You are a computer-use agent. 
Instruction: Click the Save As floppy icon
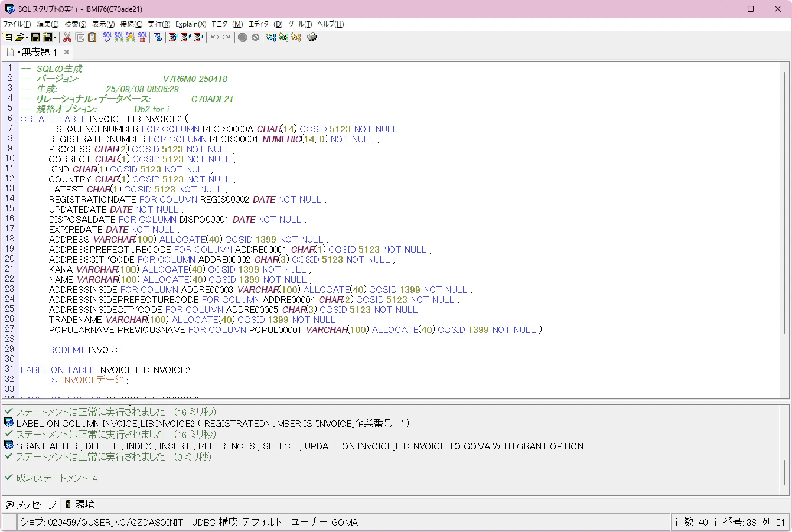(48, 37)
